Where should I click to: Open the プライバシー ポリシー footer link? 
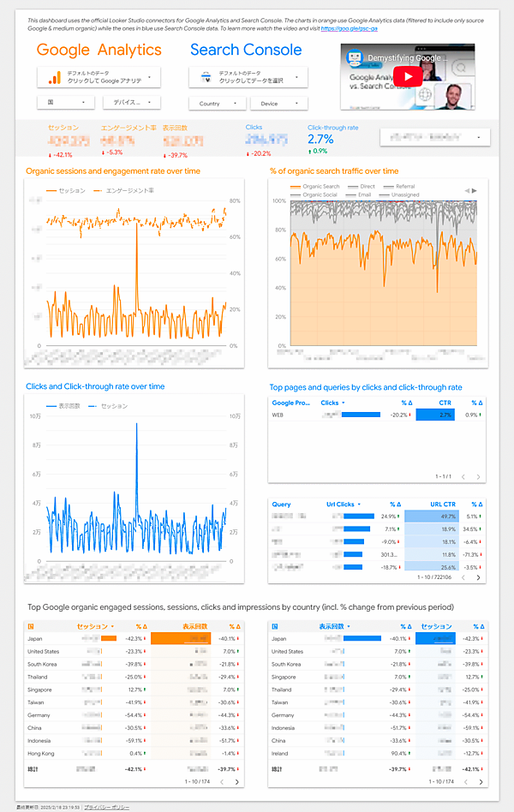tap(107, 807)
